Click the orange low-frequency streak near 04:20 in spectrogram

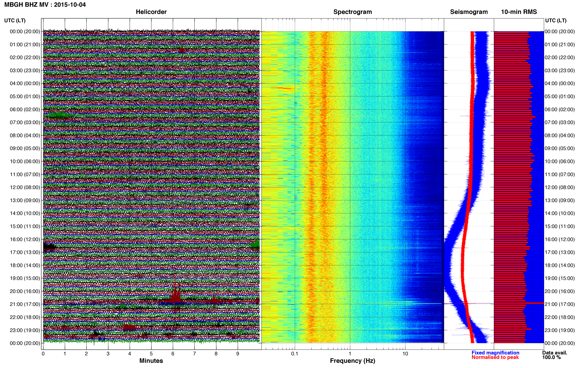tap(282, 88)
